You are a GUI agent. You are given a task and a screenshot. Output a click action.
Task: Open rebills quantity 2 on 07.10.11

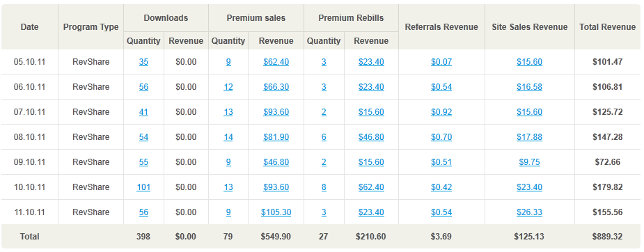click(x=324, y=112)
